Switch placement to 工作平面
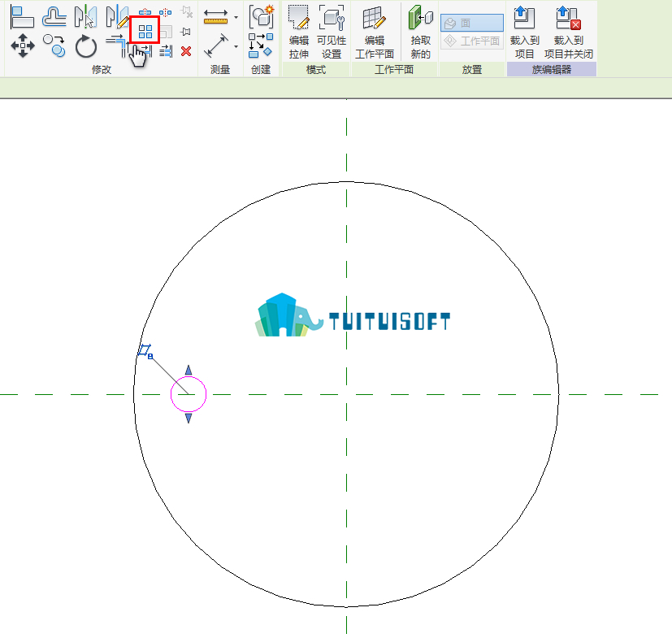672x638 pixels. (472, 41)
